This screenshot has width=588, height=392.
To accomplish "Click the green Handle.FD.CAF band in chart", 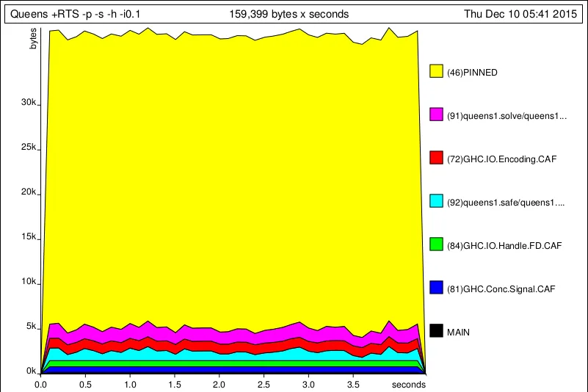I will (233, 363).
